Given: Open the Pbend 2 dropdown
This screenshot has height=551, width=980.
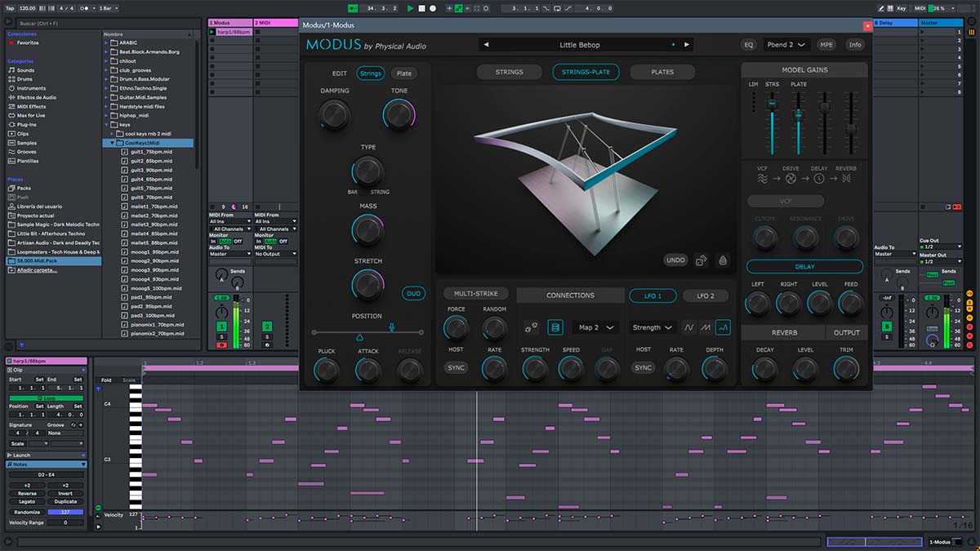Looking at the screenshot, I should (786, 45).
